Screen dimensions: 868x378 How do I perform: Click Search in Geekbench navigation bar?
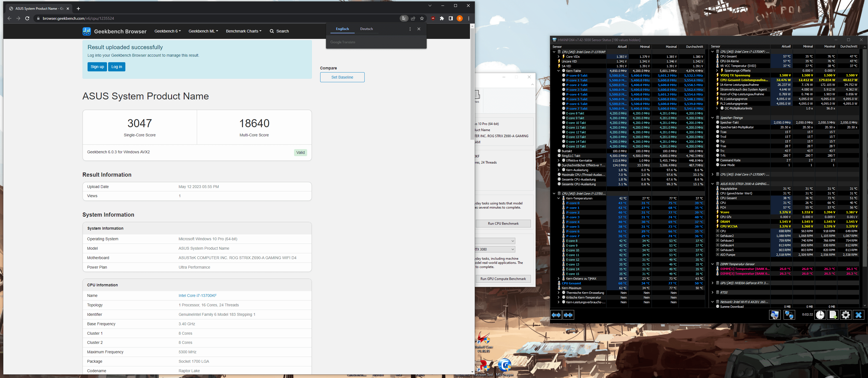[279, 31]
